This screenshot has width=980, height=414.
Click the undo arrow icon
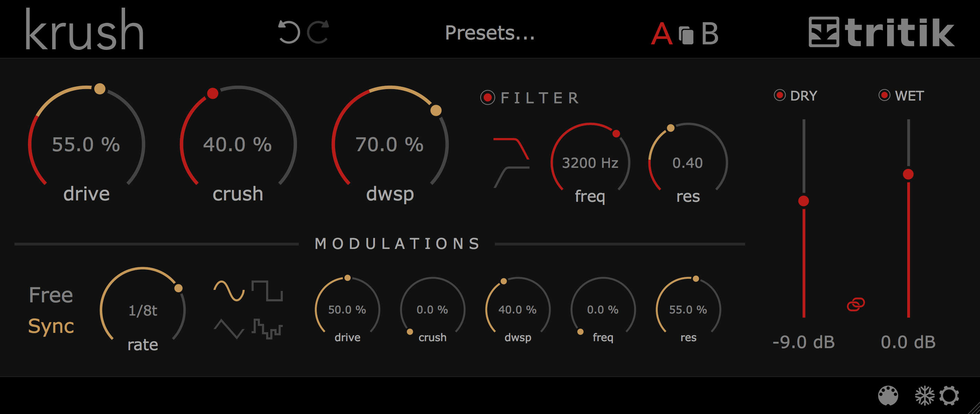click(x=289, y=32)
